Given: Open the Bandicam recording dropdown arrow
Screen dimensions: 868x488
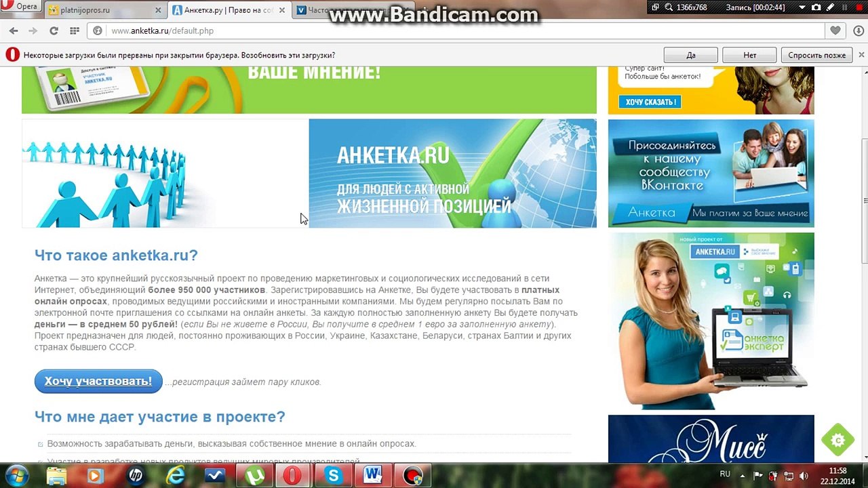Looking at the screenshot, I should (x=802, y=7).
